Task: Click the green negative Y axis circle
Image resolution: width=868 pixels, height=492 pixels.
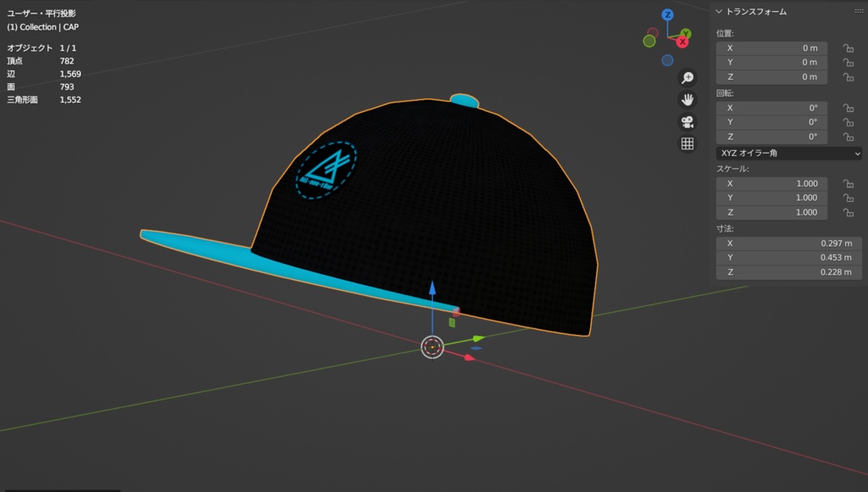Action: pos(649,41)
